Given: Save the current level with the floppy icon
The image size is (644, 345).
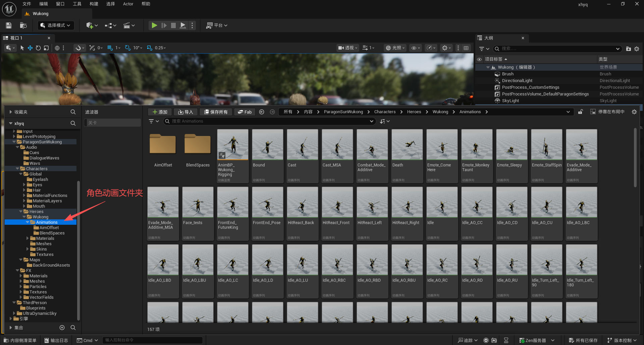Looking at the screenshot, I should point(9,25).
